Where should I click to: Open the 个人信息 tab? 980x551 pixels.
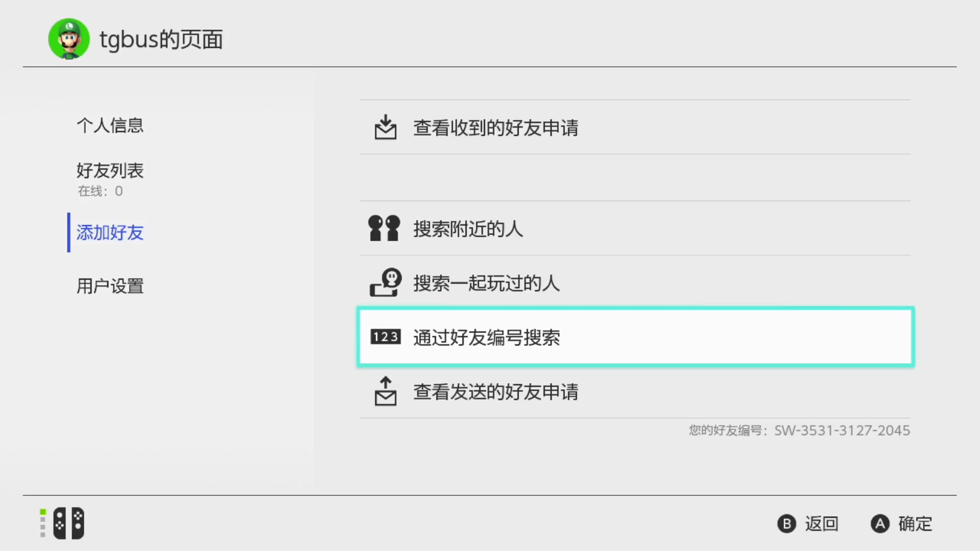[x=110, y=126]
